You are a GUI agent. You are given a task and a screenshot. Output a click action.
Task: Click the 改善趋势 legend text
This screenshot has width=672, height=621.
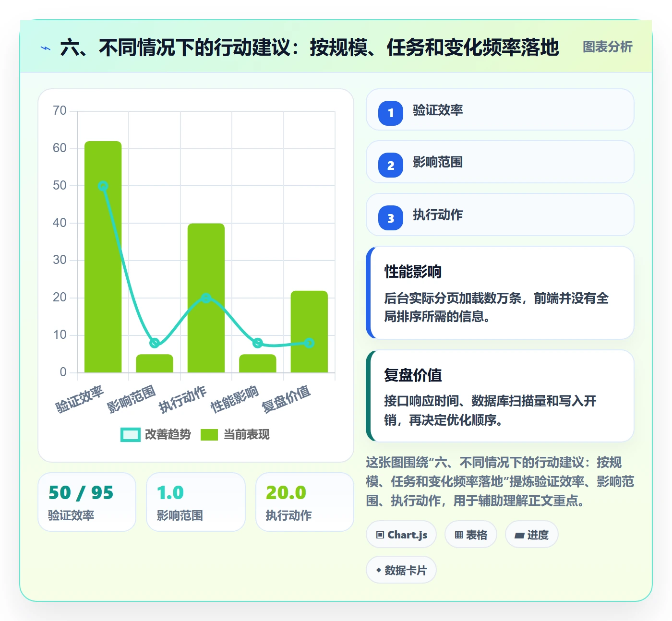pos(168,434)
